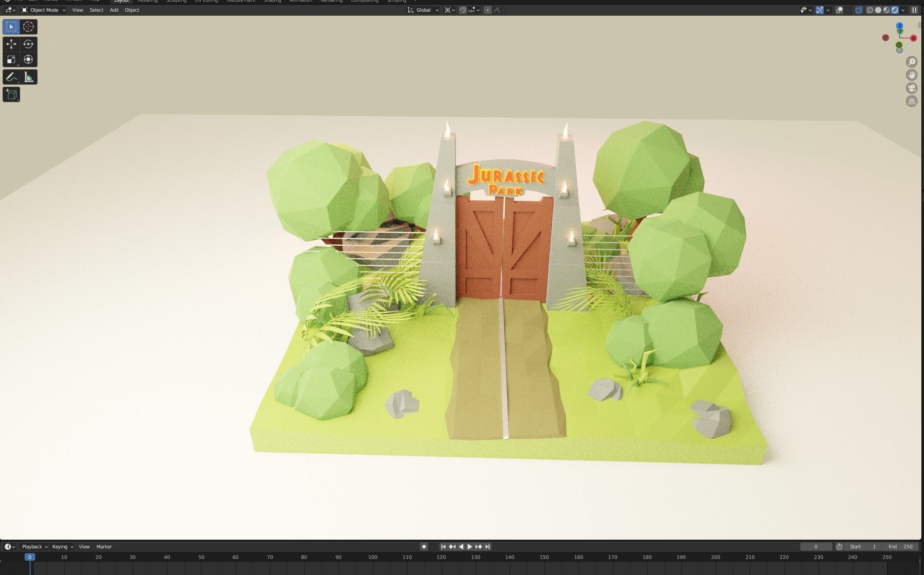
Task: Play the animation forward
Action: pos(470,547)
